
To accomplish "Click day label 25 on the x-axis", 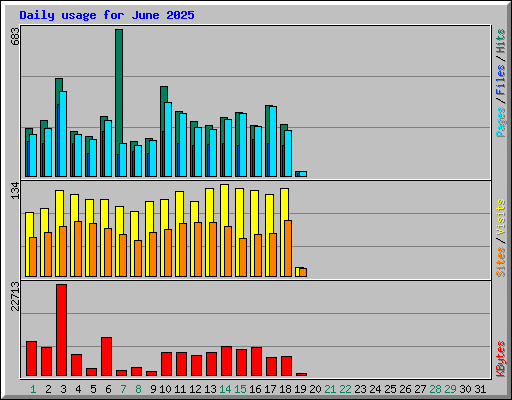I will coord(390,389).
